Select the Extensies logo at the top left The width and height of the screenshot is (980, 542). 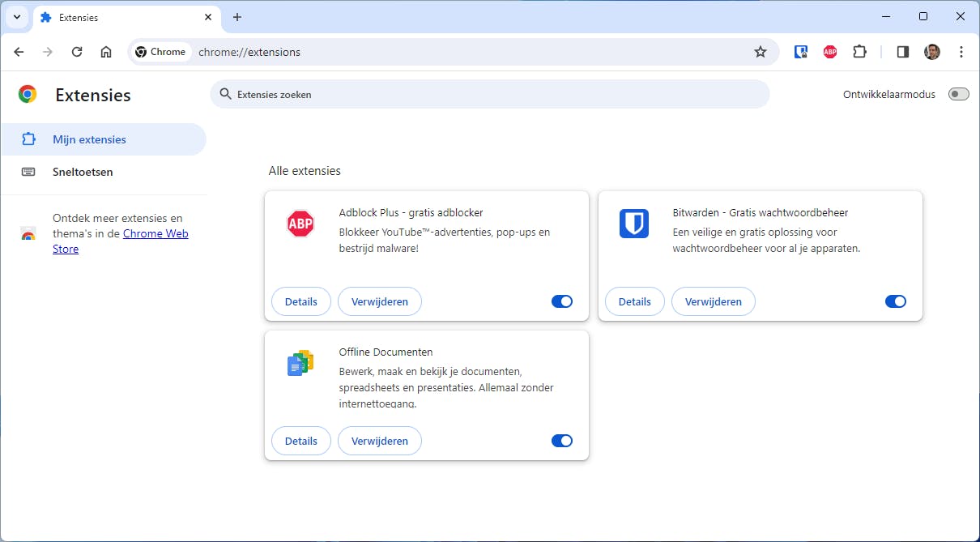click(27, 94)
